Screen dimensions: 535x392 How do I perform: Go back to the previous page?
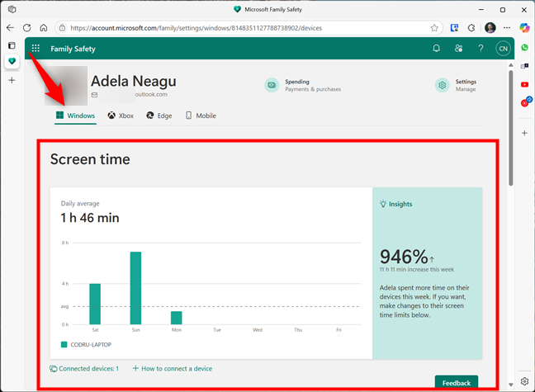[x=10, y=27]
